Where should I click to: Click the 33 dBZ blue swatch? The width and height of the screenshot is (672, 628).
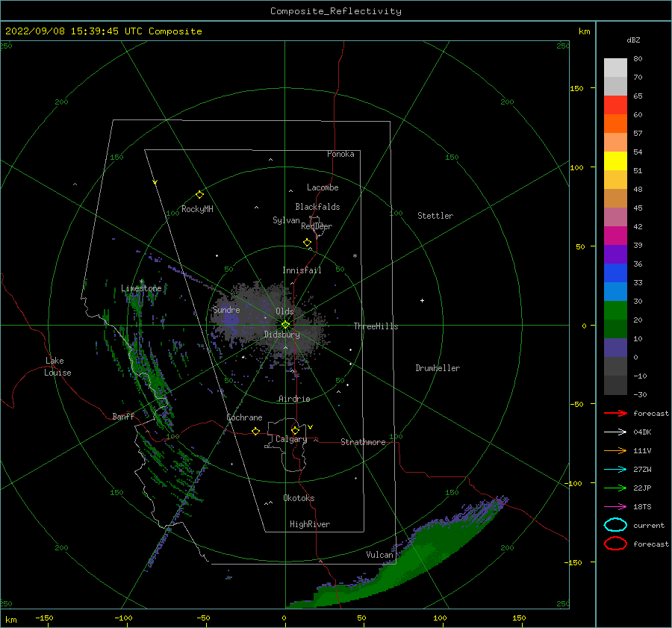tap(615, 273)
